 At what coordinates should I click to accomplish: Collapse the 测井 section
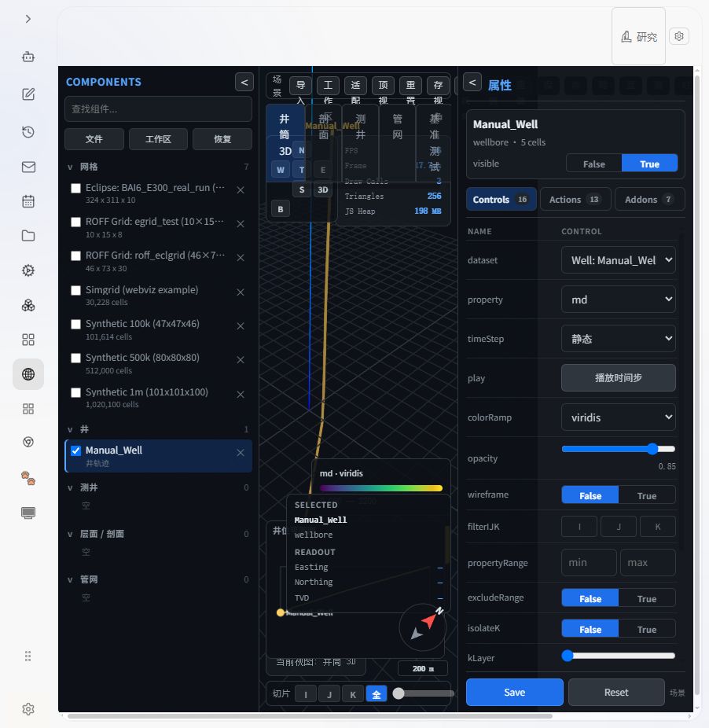(x=70, y=488)
